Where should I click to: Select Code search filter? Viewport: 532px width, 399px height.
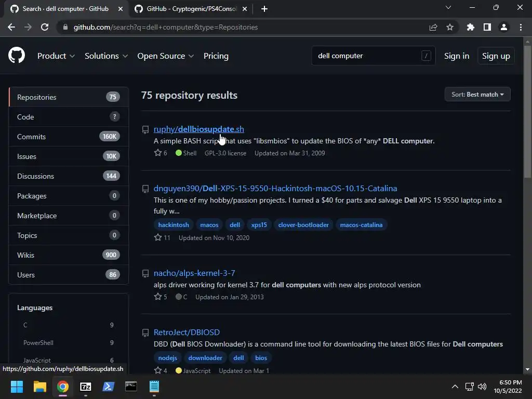coord(69,117)
